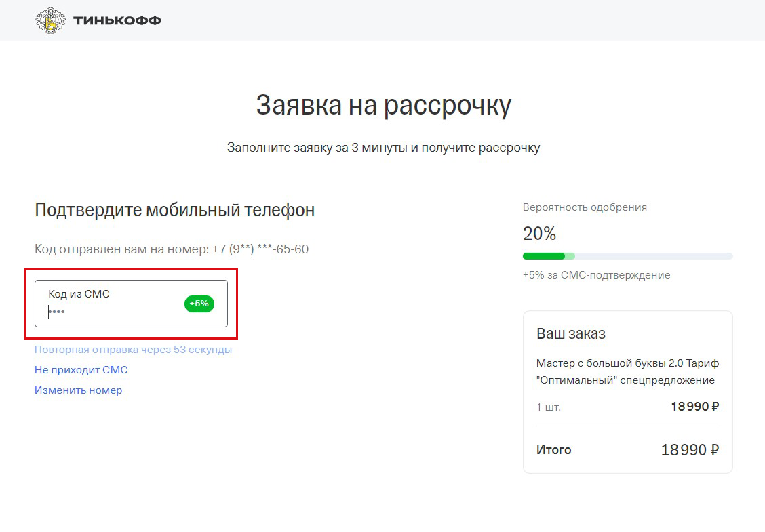Open the 'Не приходит СМС' help link
The height and width of the screenshot is (532, 765).
pos(81,369)
